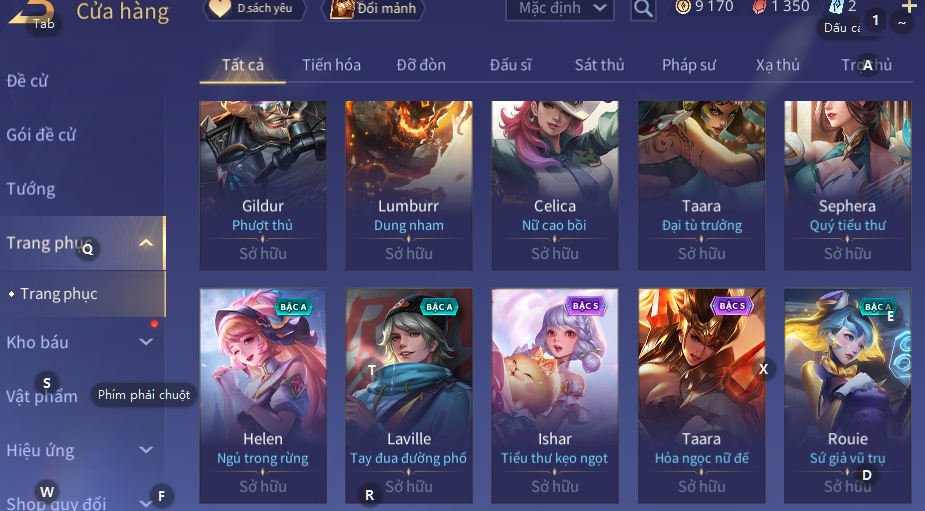Expand the Kho báu sidebar section
Viewport: 925px width, 511px height.
coord(146,342)
